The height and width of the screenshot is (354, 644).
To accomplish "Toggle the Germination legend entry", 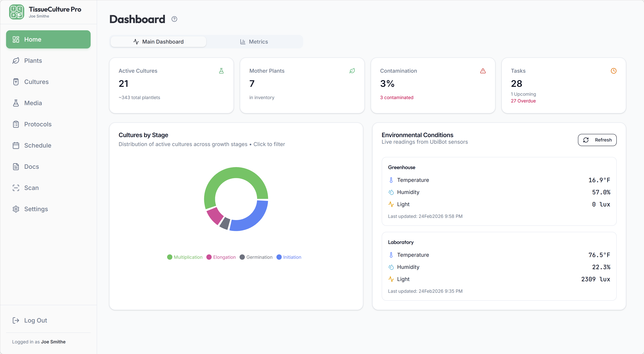I will click(x=256, y=257).
